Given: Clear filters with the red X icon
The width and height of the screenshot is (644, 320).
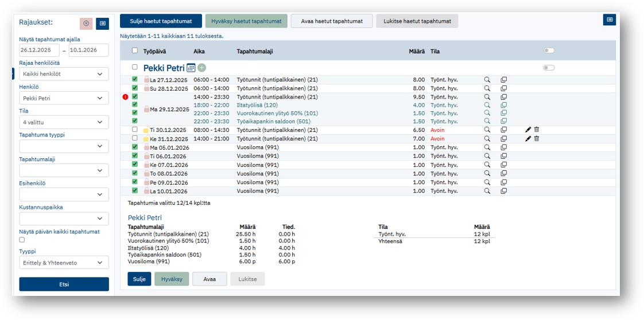Looking at the screenshot, I should tap(86, 24).
